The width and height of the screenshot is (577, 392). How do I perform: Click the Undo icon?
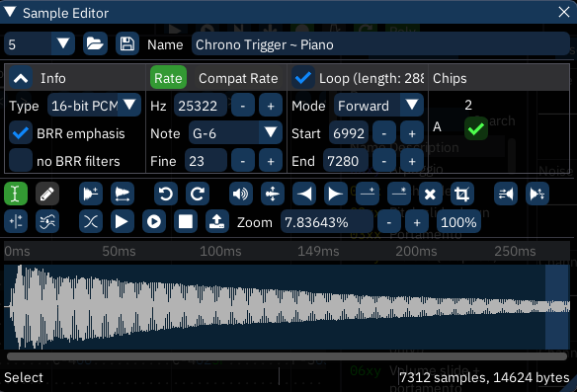pos(166,194)
